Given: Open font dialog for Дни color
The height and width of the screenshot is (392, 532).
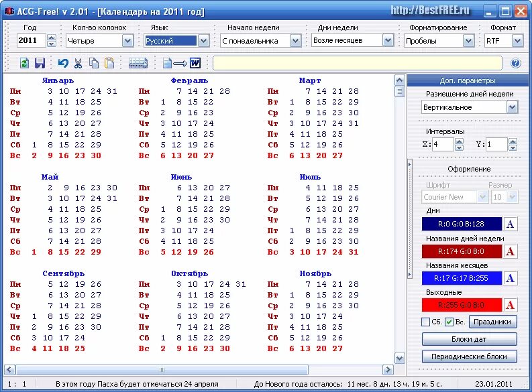Looking at the screenshot, I should click(x=511, y=224).
